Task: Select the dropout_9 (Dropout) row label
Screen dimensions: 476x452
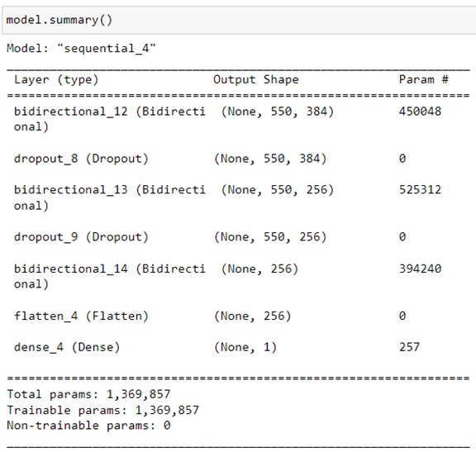Action: click(x=81, y=237)
